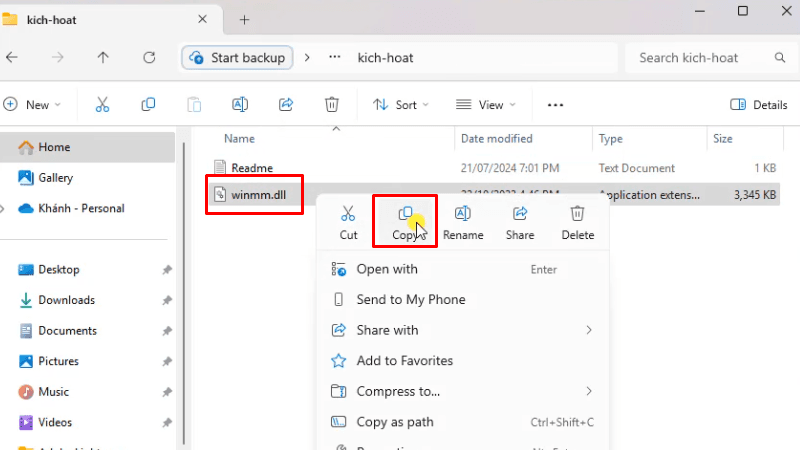Image resolution: width=800 pixels, height=450 pixels.
Task: Click the Cut icon in context menu
Action: 348,213
